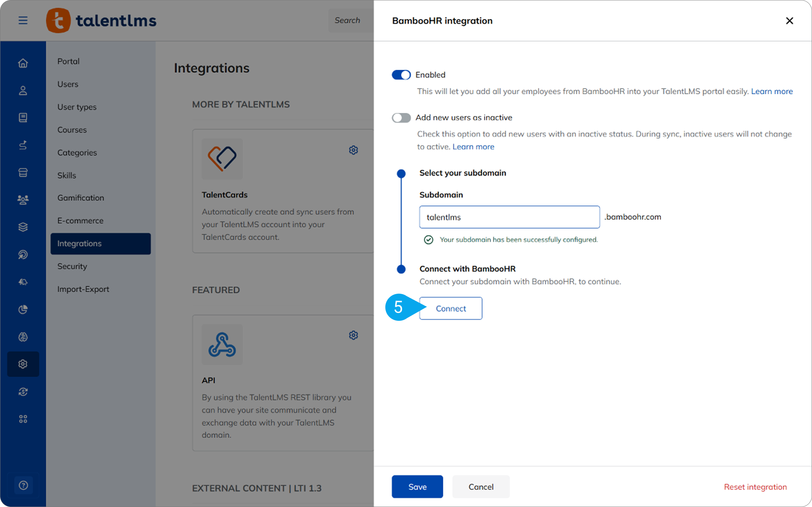
Task: Open Portal settings
Action: (68, 61)
